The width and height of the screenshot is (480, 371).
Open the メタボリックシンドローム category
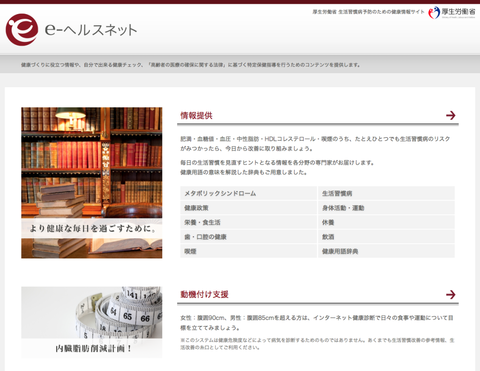pyautogui.click(x=248, y=193)
